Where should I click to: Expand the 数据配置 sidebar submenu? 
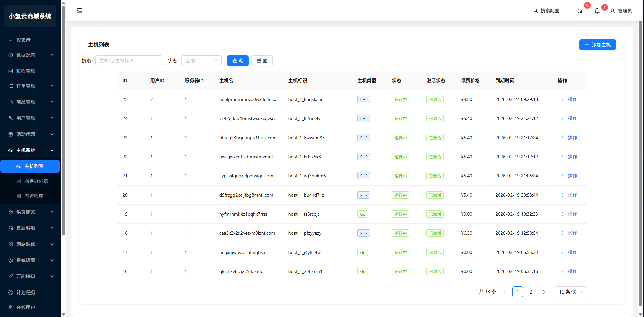(x=30, y=55)
